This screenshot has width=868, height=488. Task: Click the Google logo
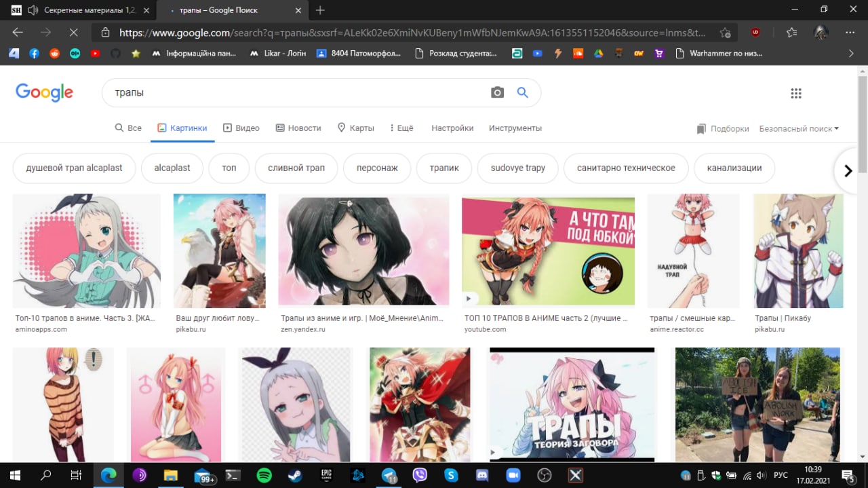[44, 92]
